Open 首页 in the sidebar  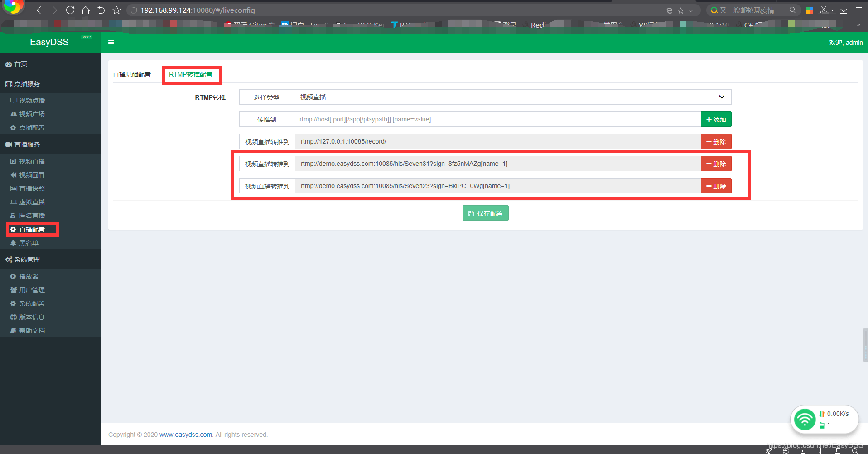(16, 64)
